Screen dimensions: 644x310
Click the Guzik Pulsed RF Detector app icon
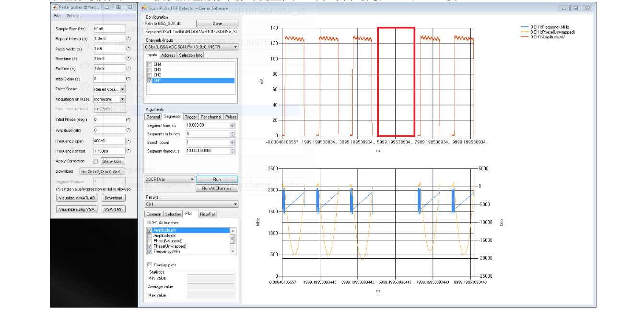pos(145,8)
